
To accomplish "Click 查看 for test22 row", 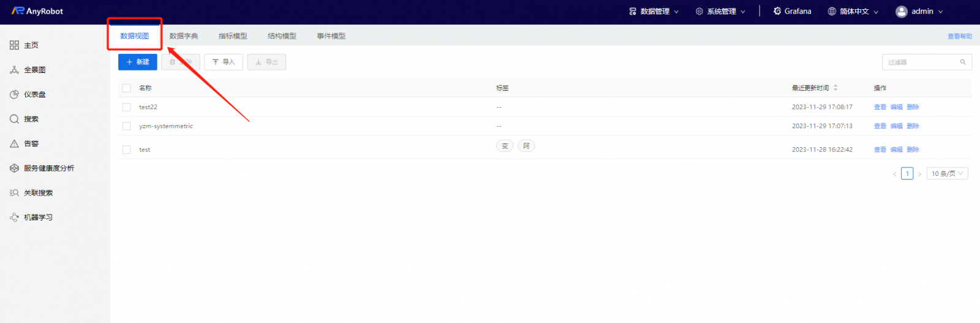I will click(x=880, y=107).
